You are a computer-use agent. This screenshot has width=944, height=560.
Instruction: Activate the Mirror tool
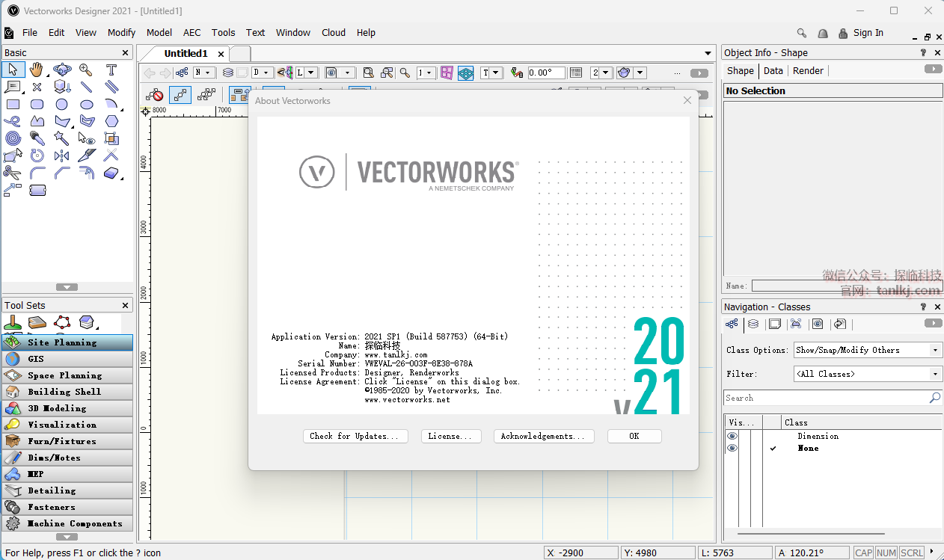pos(61,156)
